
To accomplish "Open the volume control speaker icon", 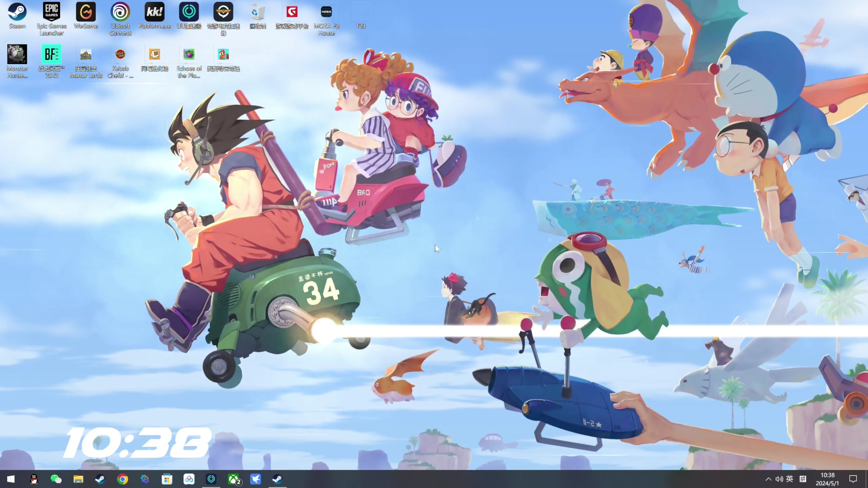I will pyautogui.click(x=779, y=479).
